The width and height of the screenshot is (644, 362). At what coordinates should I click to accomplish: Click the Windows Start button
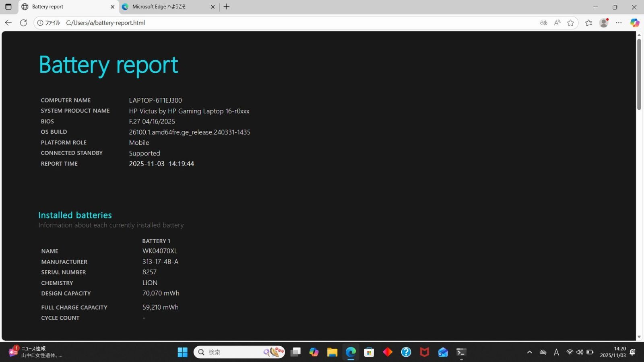[x=182, y=352]
